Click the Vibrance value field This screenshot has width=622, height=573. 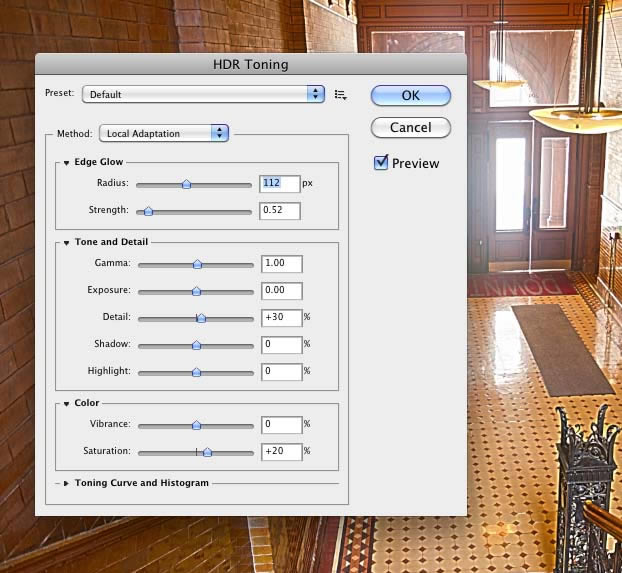point(282,425)
